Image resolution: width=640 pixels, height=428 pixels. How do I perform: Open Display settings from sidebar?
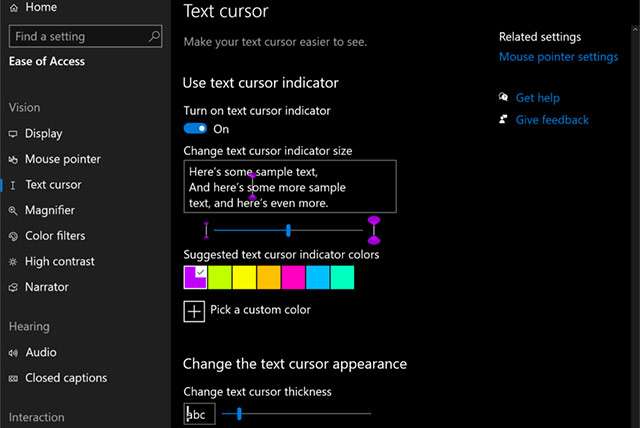tap(43, 133)
